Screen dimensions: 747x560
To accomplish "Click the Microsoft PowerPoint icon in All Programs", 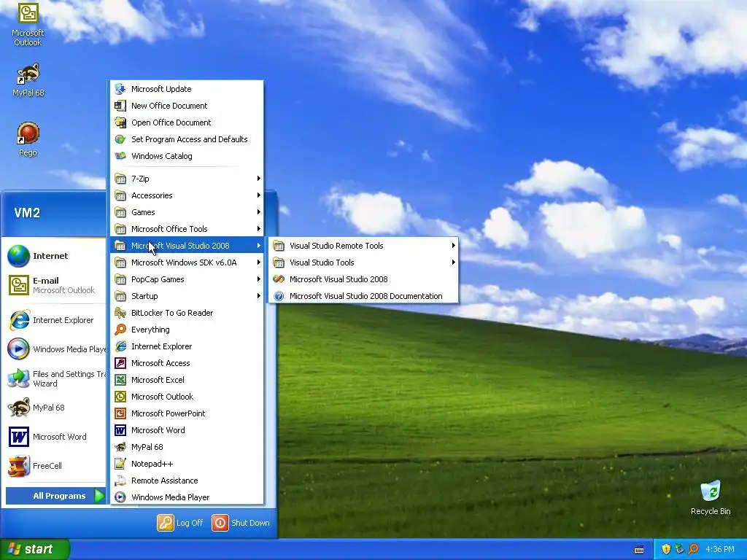I will 120,413.
